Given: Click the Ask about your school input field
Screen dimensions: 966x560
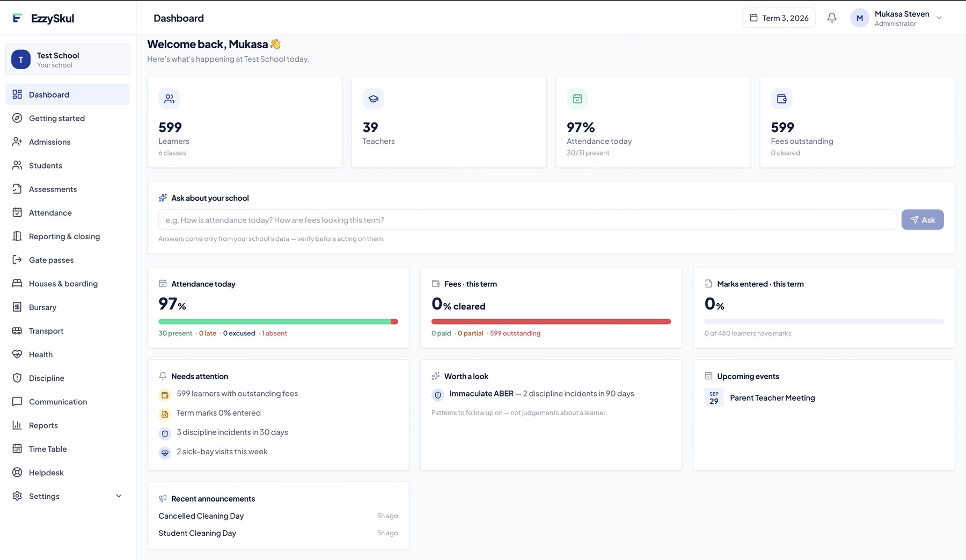Looking at the screenshot, I should (x=528, y=220).
